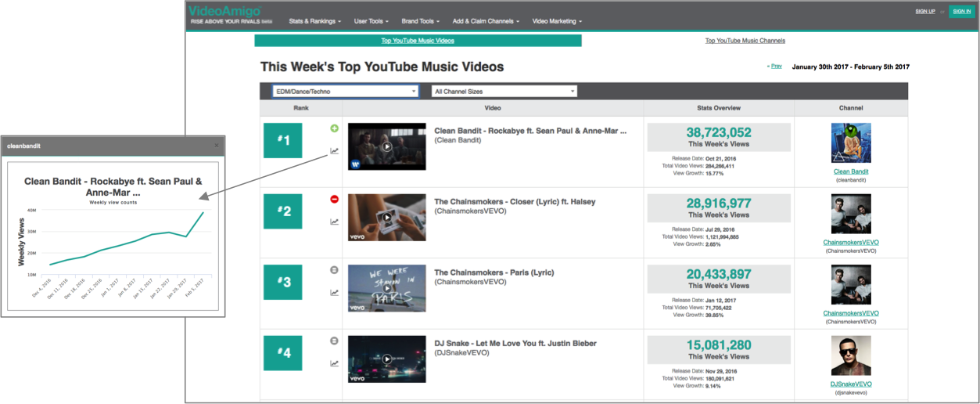Select the Top YouTube Music Videos tab

(x=418, y=41)
